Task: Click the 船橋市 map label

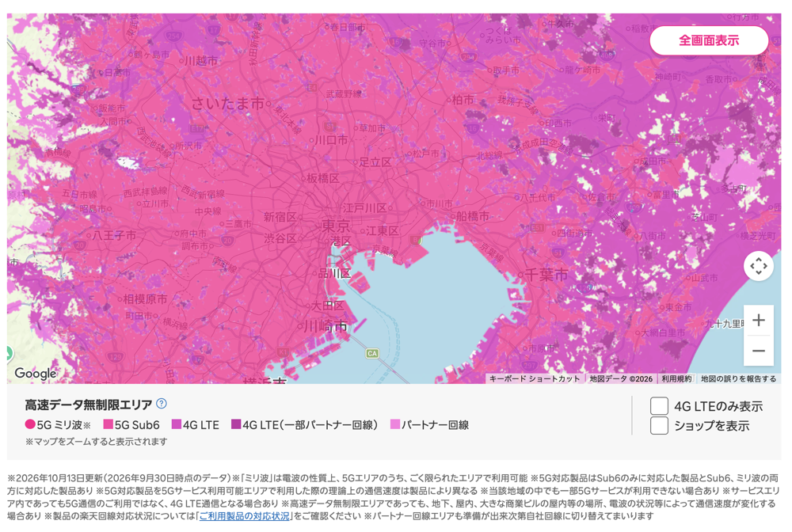Action: tap(473, 216)
